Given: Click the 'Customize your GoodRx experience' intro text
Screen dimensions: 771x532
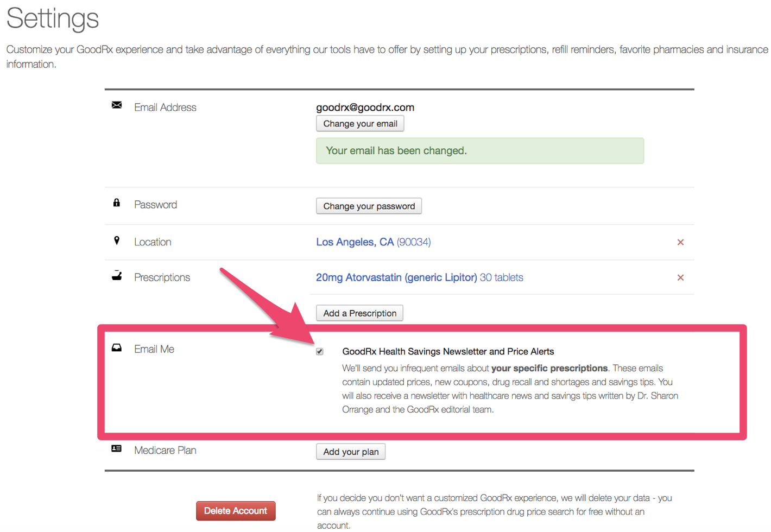Looking at the screenshot, I should (387, 56).
